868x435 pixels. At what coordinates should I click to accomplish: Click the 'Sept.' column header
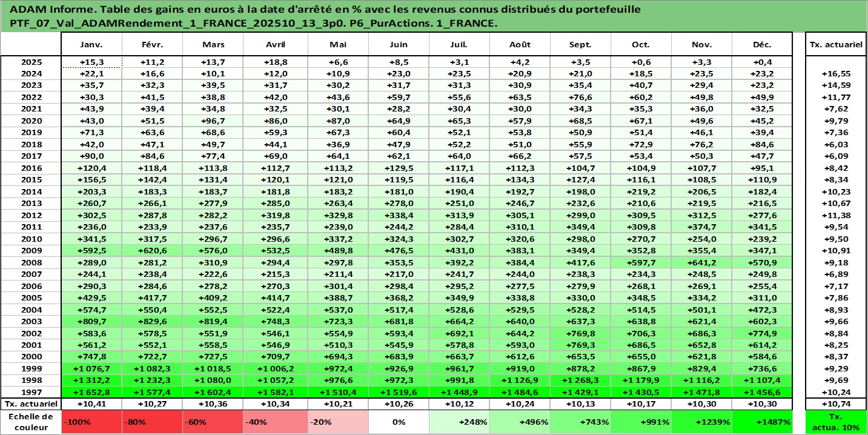point(580,45)
